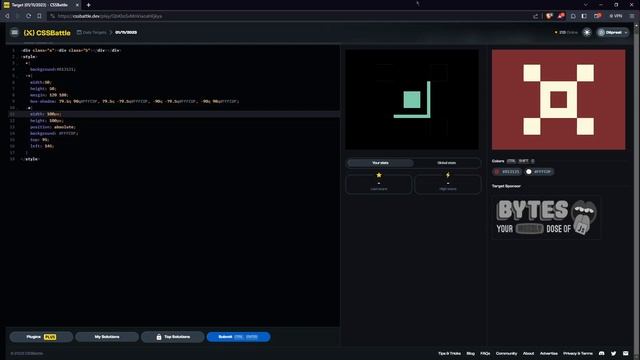Image resolution: width=640 pixels, height=360 pixels.
Task: Click the High score lightning card
Action: 448,184
